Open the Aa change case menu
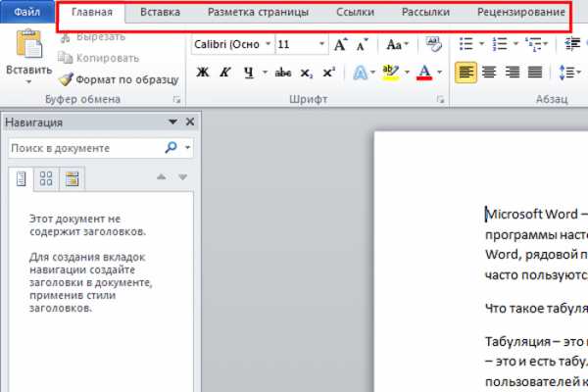This screenshot has width=588, height=392. (x=397, y=45)
